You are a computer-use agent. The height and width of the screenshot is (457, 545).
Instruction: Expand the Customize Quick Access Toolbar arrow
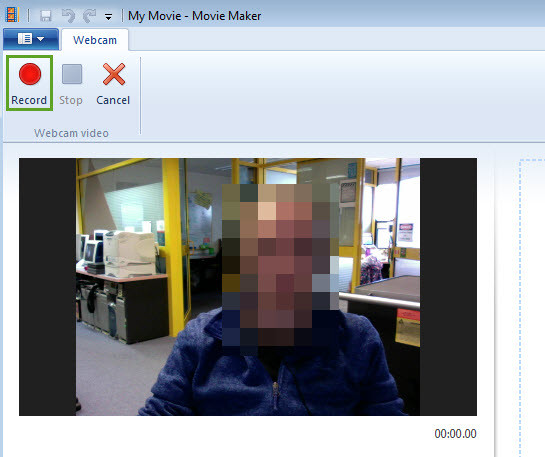(108, 17)
